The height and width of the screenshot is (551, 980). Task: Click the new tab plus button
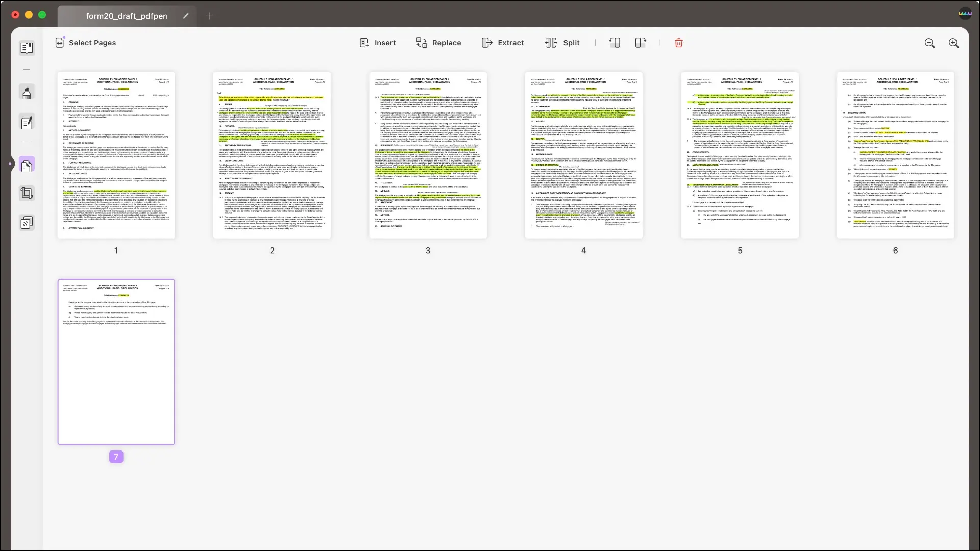[210, 16]
